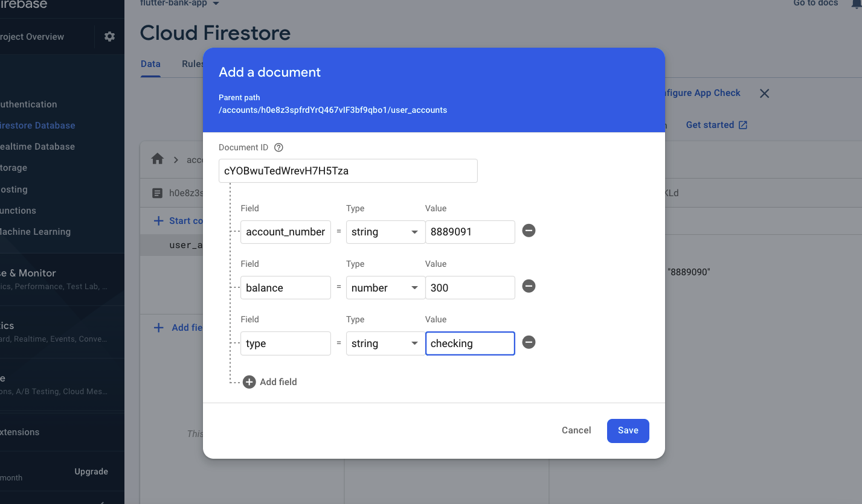
Task: Remove the balance field row
Action: [x=529, y=287]
